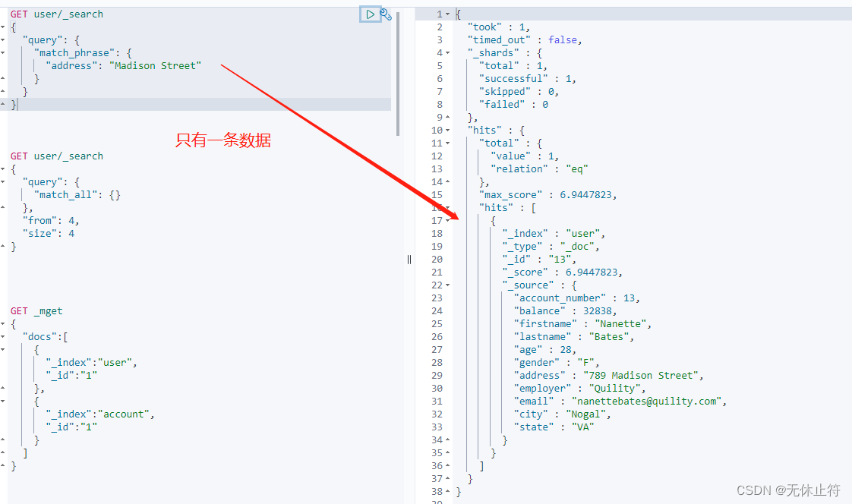Click fold marker at response line 38

point(448,492)
